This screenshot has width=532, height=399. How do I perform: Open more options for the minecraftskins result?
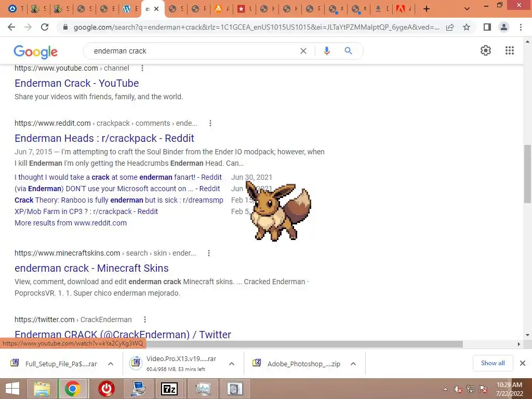pos(209,253)
